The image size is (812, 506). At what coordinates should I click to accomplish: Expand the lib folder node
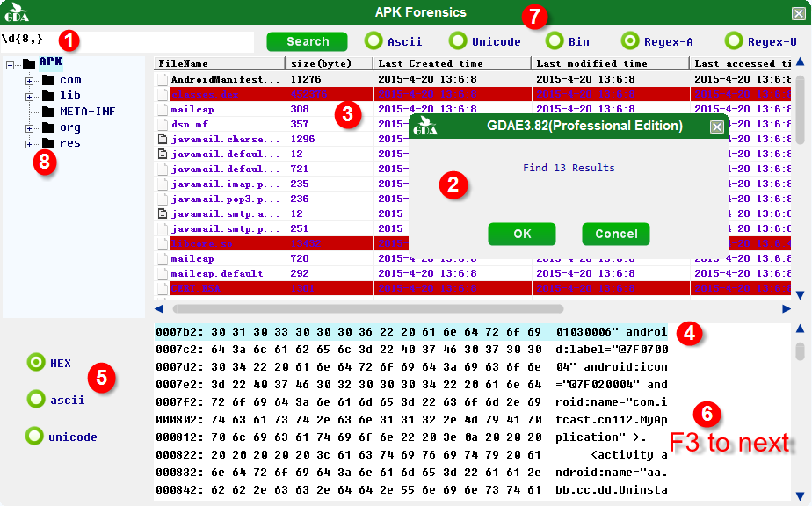(29, 96)
